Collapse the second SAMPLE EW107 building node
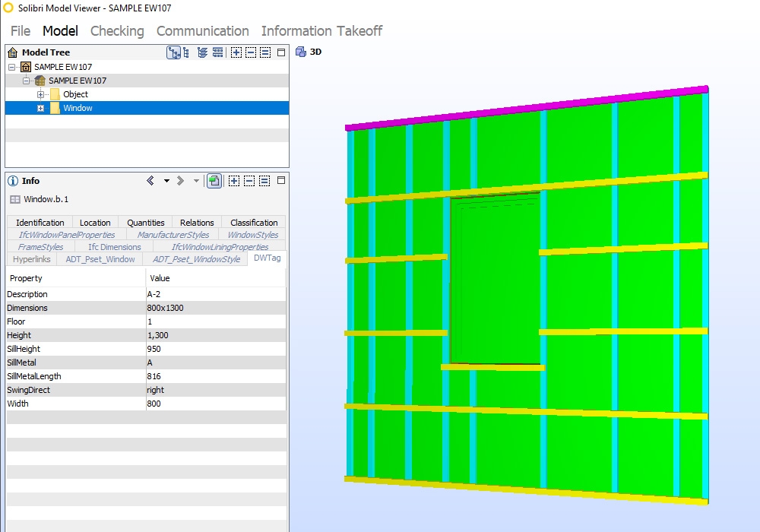Image resolution: width=760 pixels, height=532 pixels. [27, 81]
